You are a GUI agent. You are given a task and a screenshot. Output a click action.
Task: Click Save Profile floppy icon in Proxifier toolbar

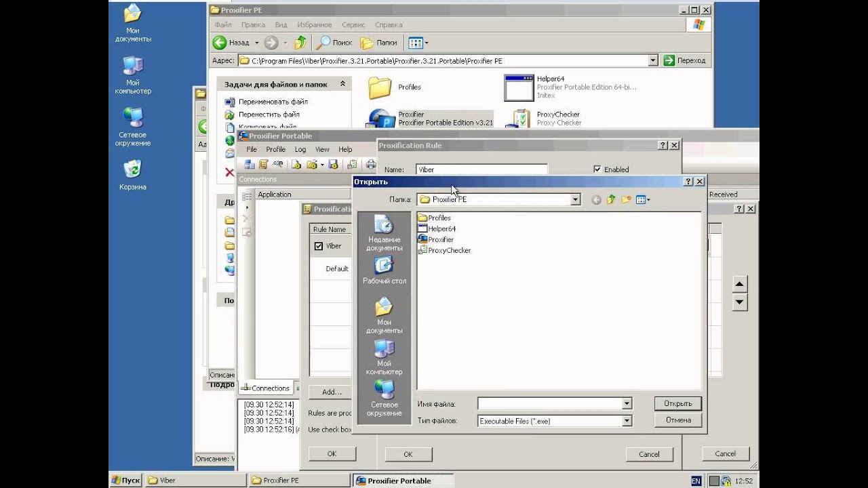coord(333,164)
